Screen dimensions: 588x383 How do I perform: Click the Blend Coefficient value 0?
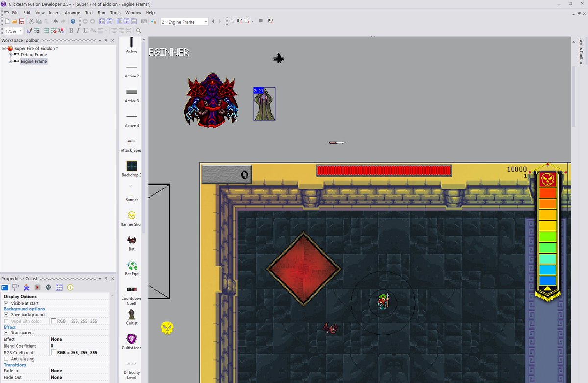click(79, 346)
